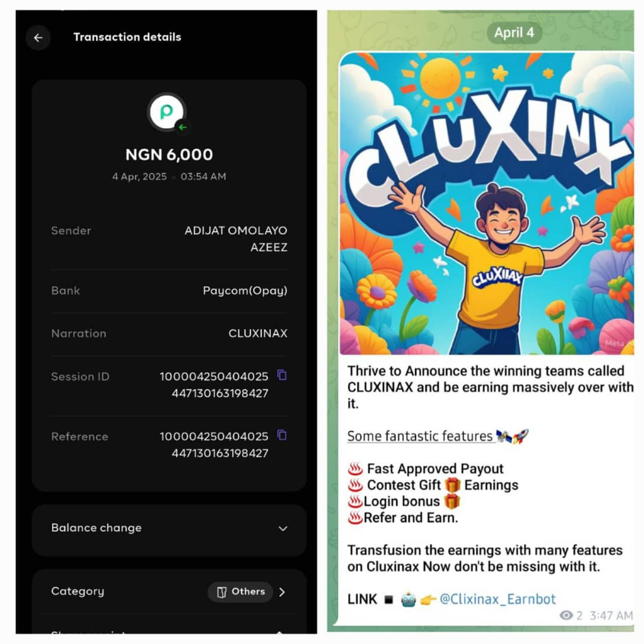644x644 pixels.
Task: Select the Others category chip
Action: click(240, 592)
